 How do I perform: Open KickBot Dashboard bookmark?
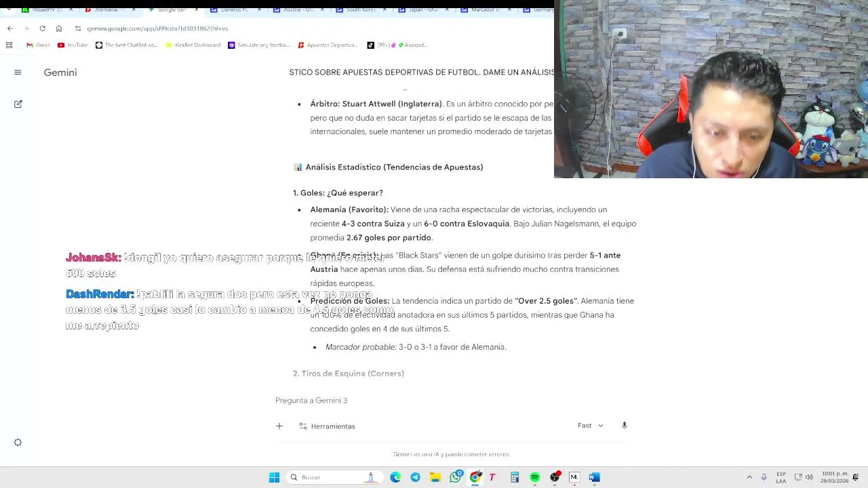[193, 45]
